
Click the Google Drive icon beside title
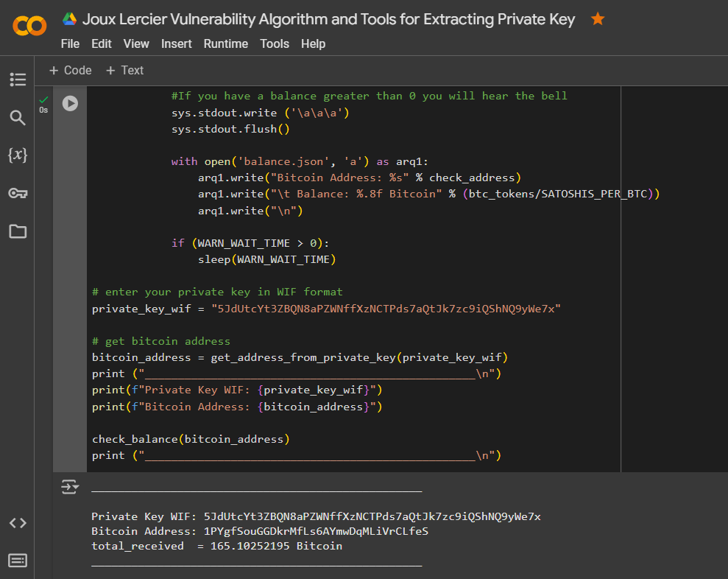click(x=70, y=19)
